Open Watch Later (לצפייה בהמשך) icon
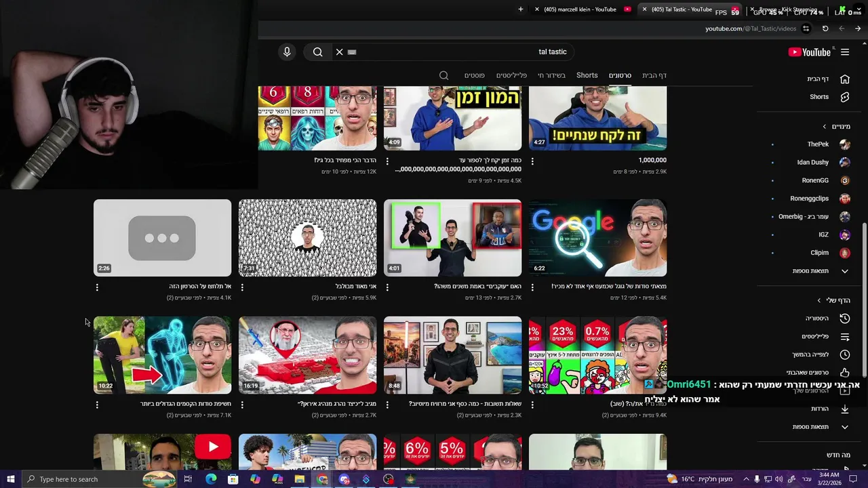 click(845, 354)
